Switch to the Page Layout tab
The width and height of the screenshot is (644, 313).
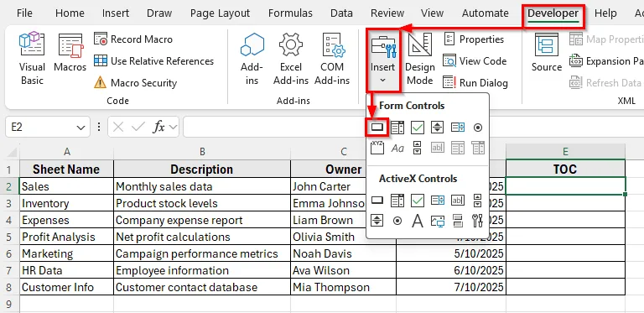click(x=221, y=13)
